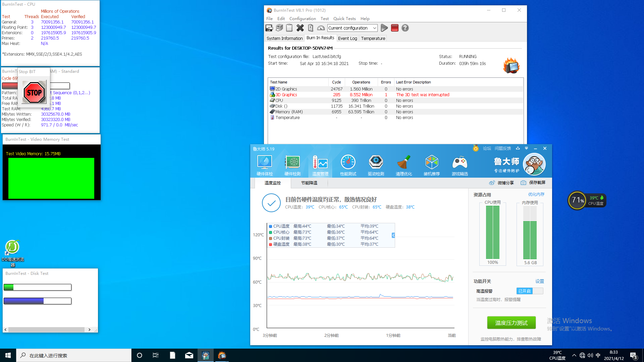Open the Burn In Results tab

click(x=320, y=38)
